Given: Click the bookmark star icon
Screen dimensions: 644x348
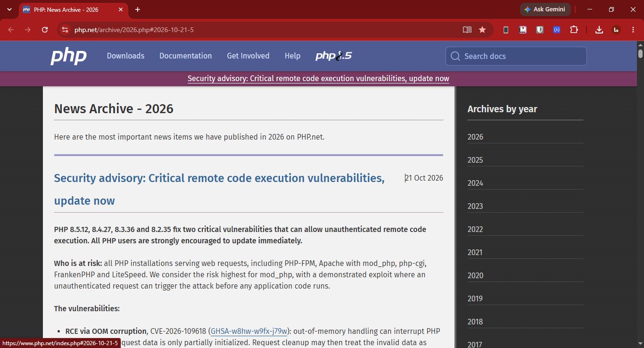Looking at the screenshot, I should pos(482,30).
